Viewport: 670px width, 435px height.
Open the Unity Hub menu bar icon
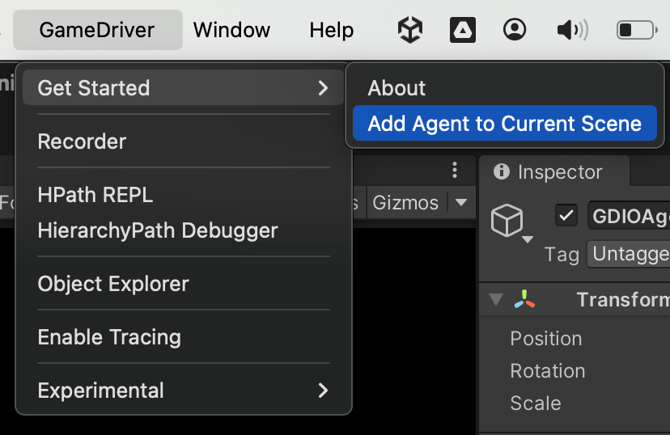pos(462,30)
